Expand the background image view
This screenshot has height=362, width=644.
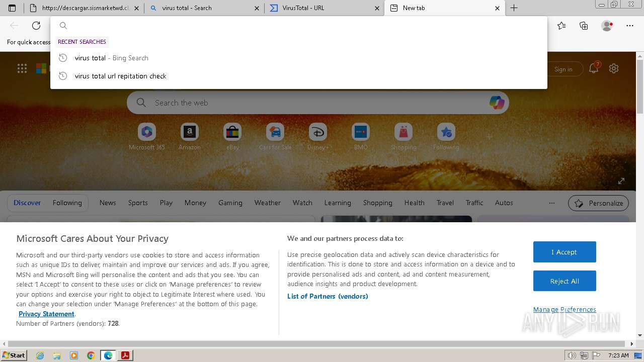coord(621,181)
